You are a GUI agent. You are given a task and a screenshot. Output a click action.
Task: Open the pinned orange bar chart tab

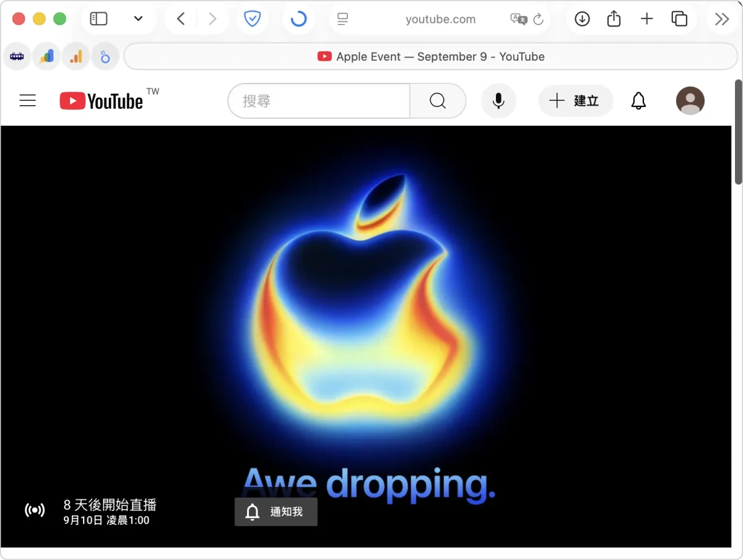coord(76,56)
